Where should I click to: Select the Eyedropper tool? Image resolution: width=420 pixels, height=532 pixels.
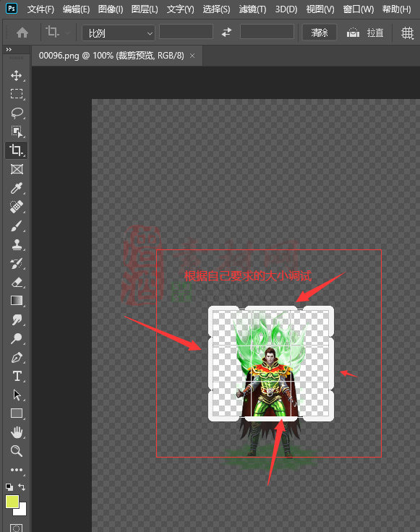17,188
